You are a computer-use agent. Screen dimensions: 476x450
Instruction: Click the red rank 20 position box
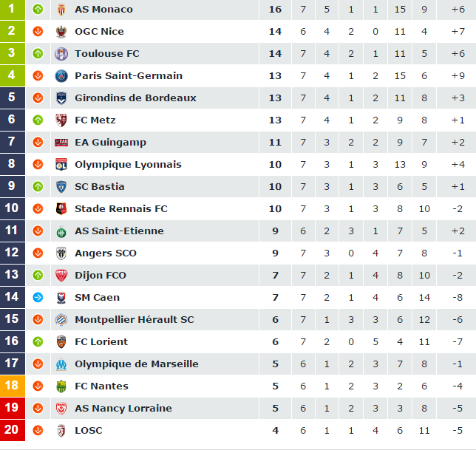pos(13,430)
